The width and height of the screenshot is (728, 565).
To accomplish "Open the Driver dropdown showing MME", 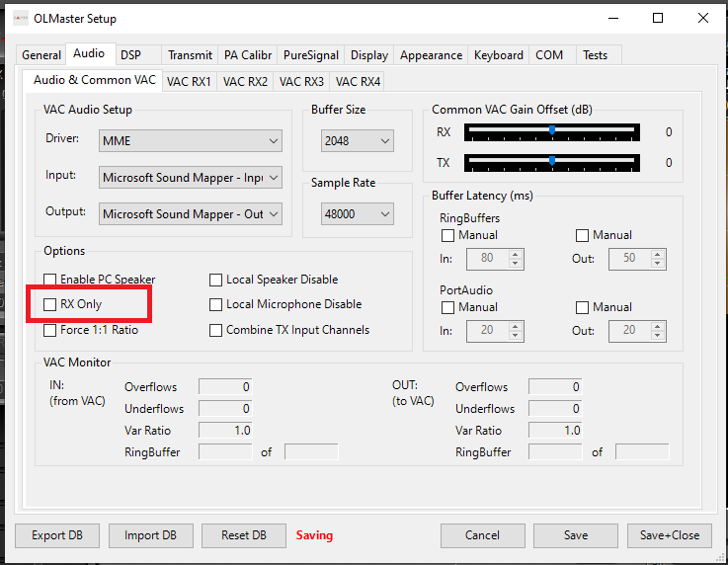I will pyautogui.click(x=191, y=141).
